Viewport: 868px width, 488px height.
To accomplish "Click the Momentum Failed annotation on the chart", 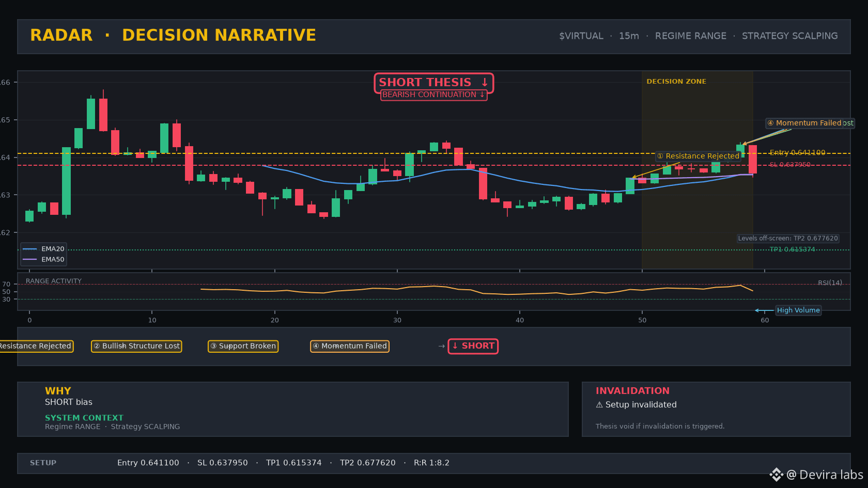I will click(x=804, y=123).
